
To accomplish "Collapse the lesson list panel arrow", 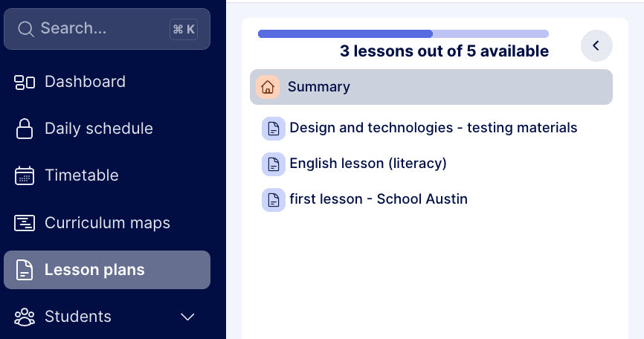I will (596, 46).
